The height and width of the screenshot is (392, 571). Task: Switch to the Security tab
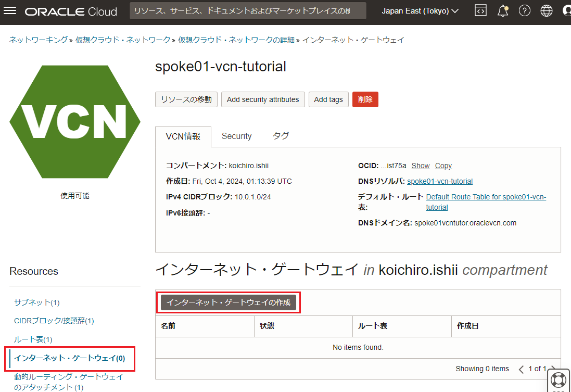point(236,136)
